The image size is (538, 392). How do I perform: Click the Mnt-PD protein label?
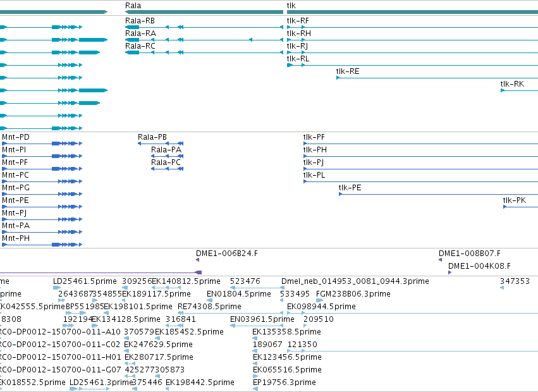pos(16,137)
